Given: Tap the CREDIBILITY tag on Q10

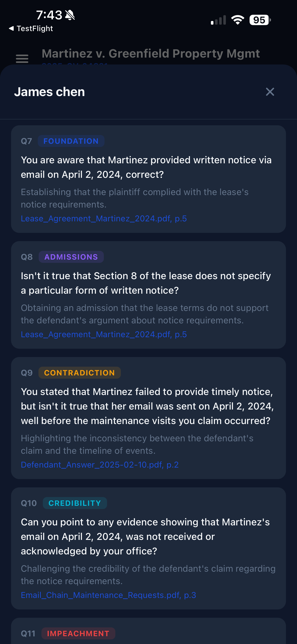Looking at the screenshot, I should point(75,503).
